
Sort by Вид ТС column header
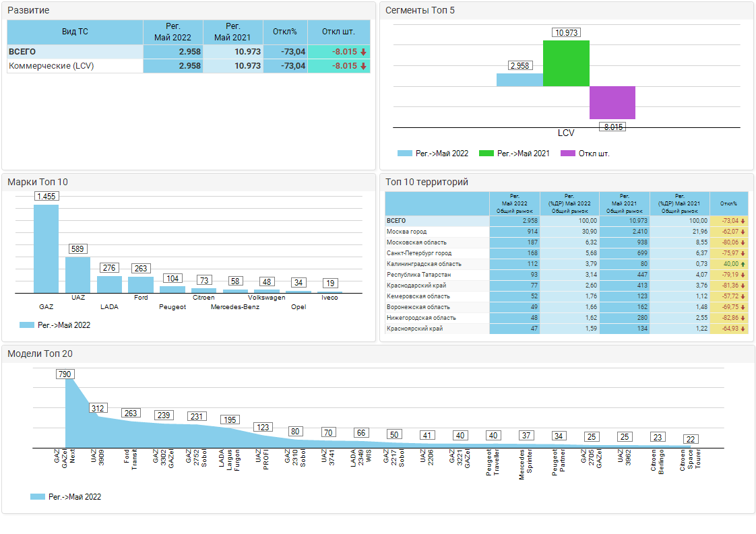click(x=75, y=32)
